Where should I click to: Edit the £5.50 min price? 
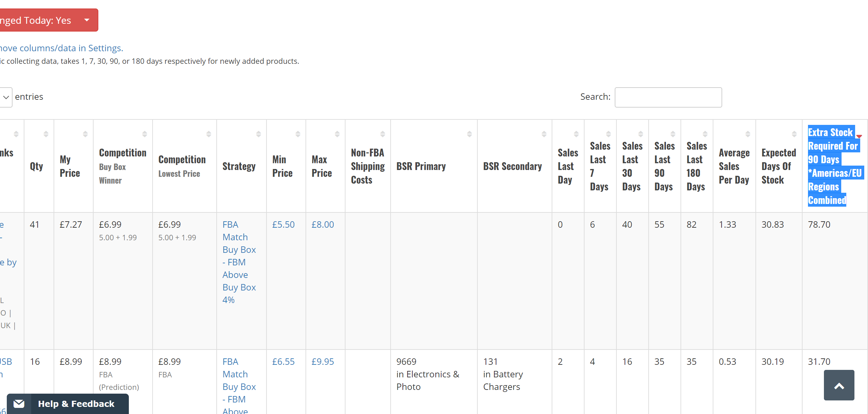[283, 225]
